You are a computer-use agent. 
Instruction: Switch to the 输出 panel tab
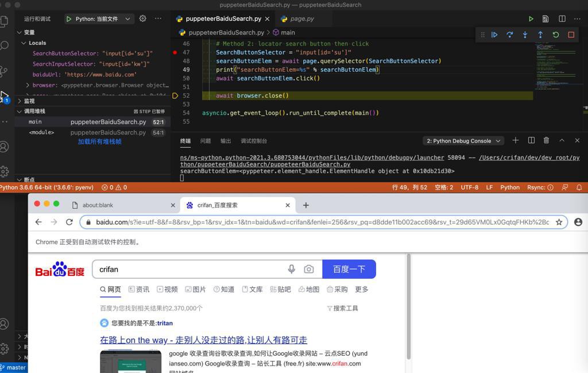pyautogui.click(x=226, y=141)
